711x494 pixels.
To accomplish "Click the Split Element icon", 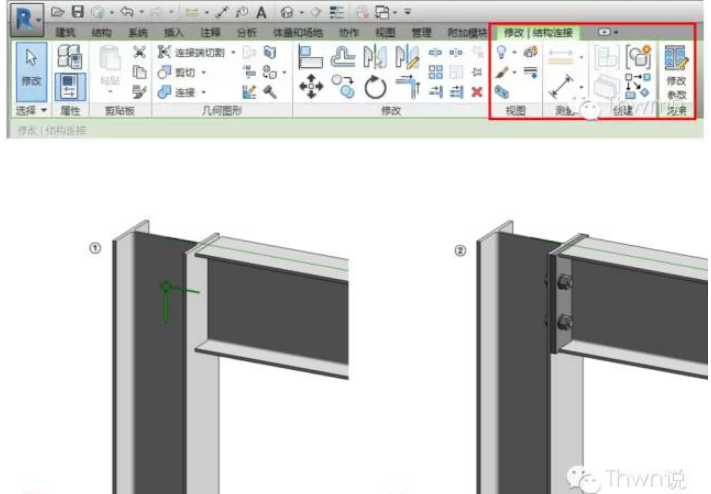I will [435, 53].
